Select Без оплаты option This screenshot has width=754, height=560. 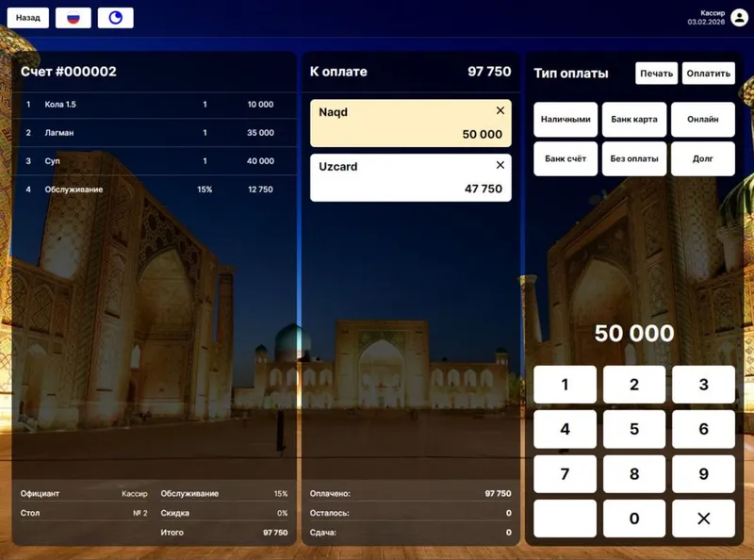click(x=634, y=158)
